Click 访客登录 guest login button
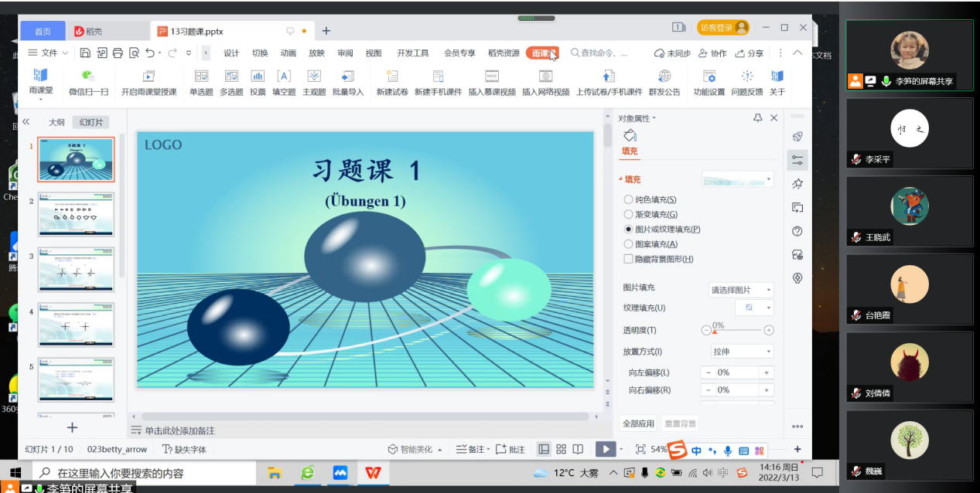The width and height of the screenshot is (980, 493). (x=722, y=28)
